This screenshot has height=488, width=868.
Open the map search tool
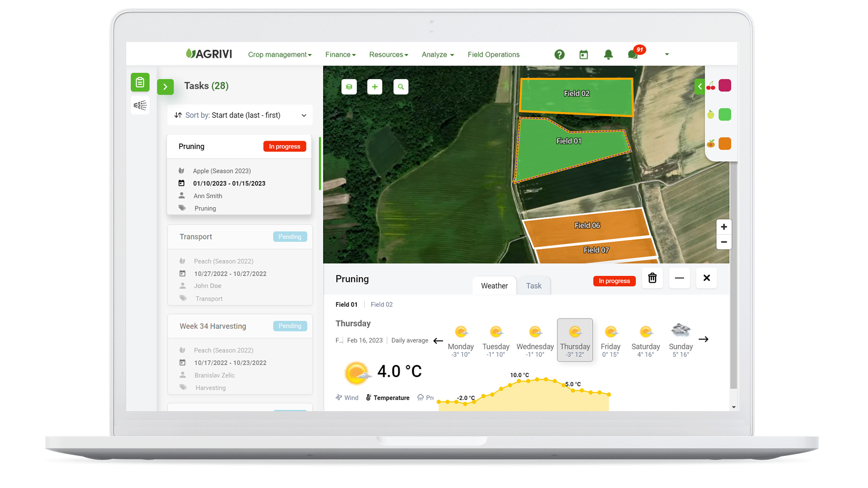401,87
